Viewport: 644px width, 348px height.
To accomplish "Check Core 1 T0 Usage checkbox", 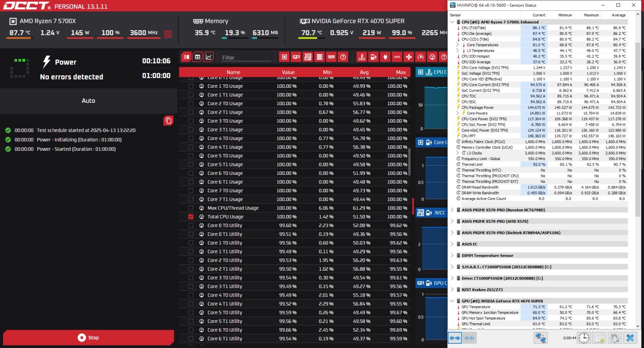I will [x=191, y=86].
